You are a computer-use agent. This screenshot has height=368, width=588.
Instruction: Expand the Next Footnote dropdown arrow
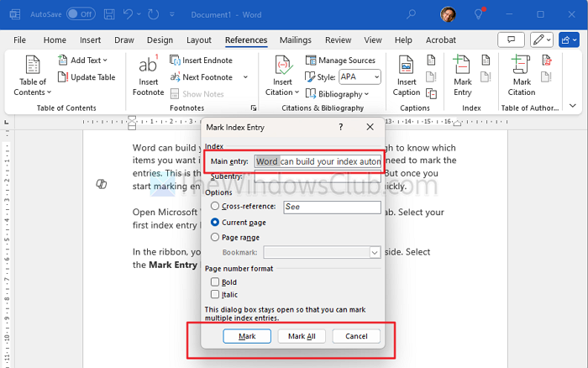[245, 77]
